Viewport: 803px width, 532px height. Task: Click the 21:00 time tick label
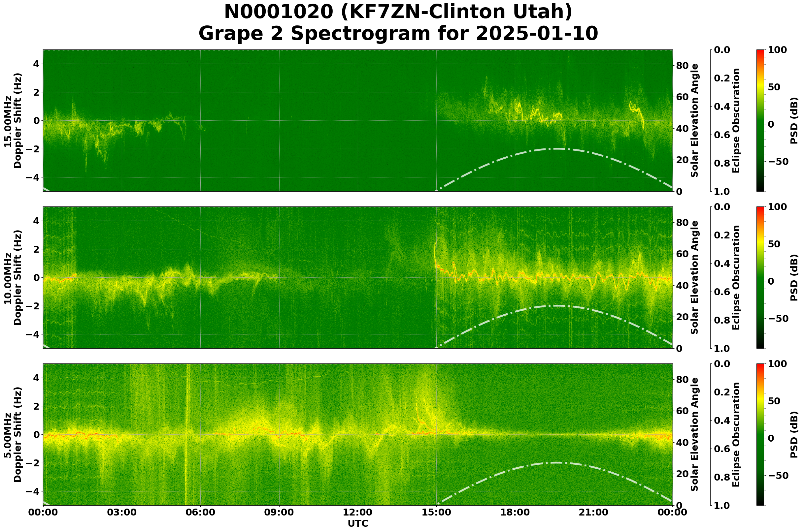point(593,512)
